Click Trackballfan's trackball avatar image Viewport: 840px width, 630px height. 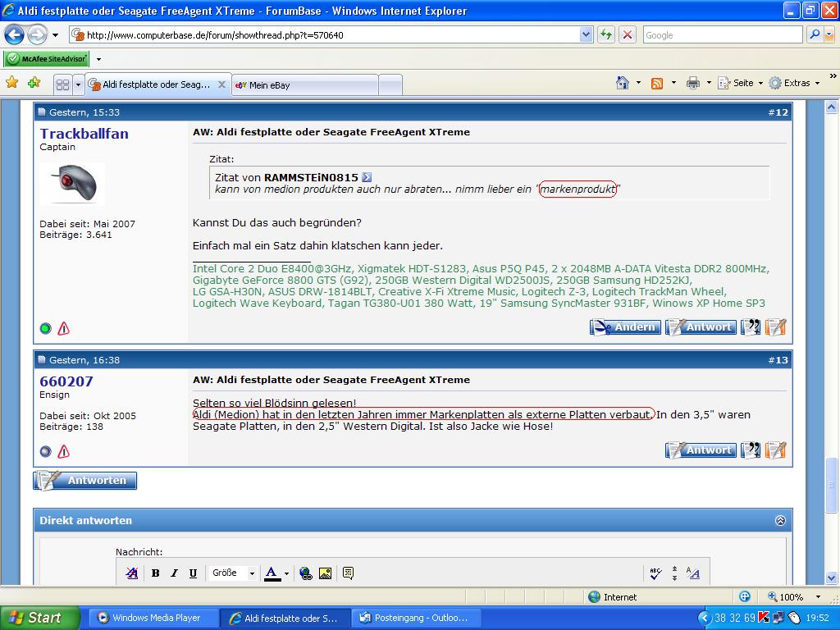click(72, 183)
